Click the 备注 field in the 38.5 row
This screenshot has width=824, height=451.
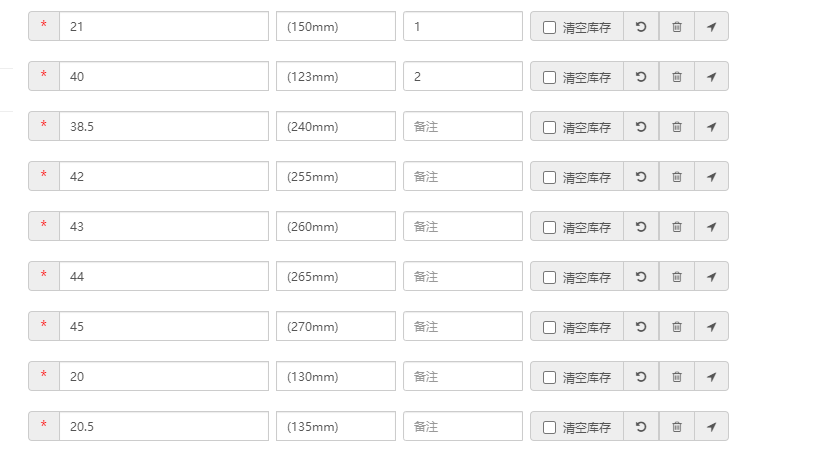pos(462,127)
